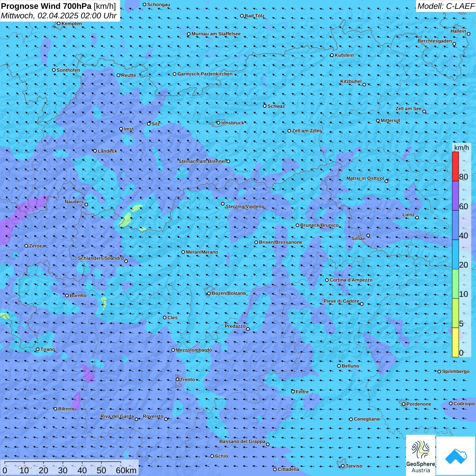The width and height of the screenshot is (476, 476).
Task: Pick the cyan 20–40 km/h legend segment
Action: point(455,255)
